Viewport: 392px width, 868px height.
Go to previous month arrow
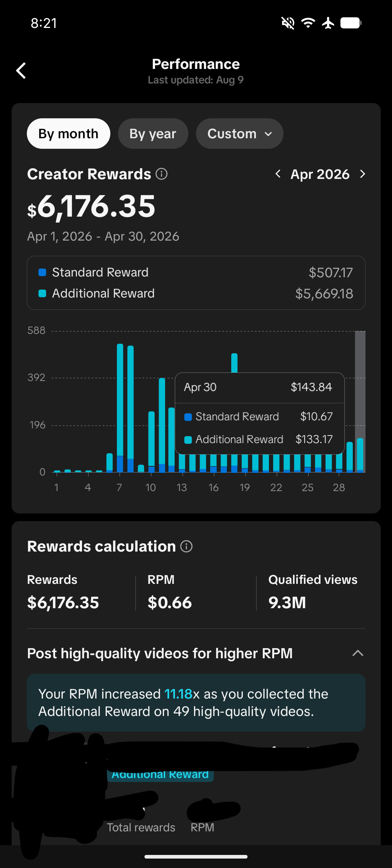coord(278,174)
